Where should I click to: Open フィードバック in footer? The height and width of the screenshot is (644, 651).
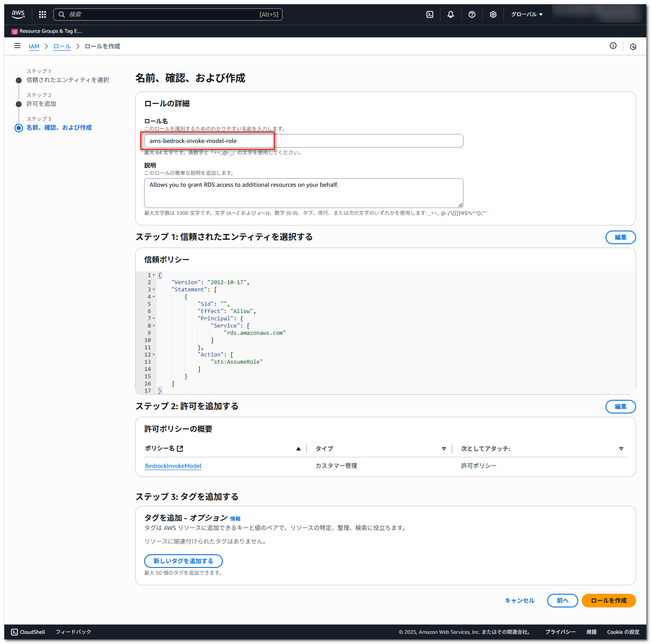tap(74, 632)
